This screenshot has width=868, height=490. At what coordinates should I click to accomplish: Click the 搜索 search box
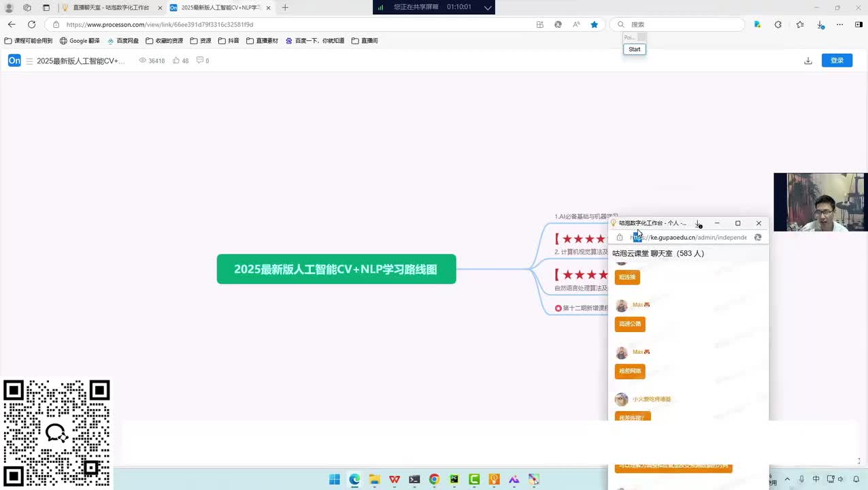678,24
